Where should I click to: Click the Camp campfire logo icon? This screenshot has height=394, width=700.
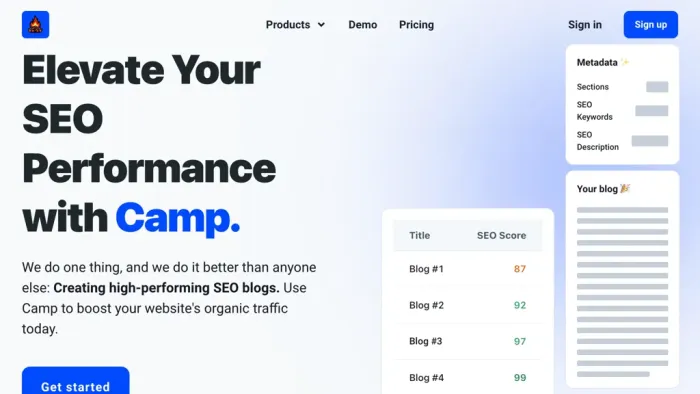tap(35, 25)
